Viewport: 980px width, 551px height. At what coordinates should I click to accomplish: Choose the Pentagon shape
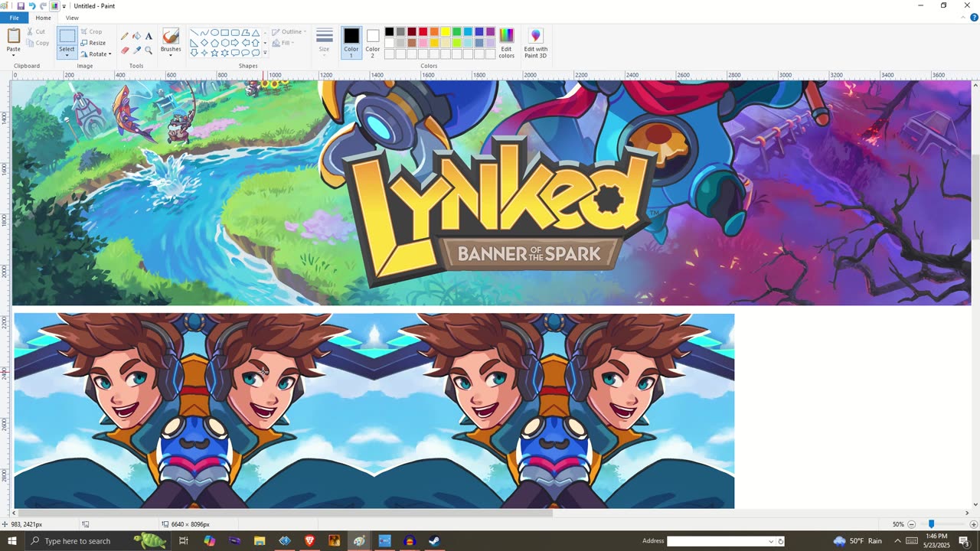(x=214, y=43)
